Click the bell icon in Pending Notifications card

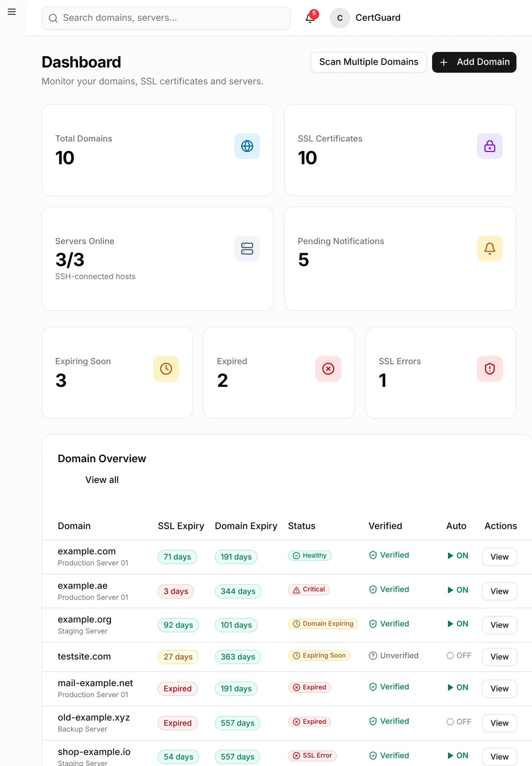point(490,248)
